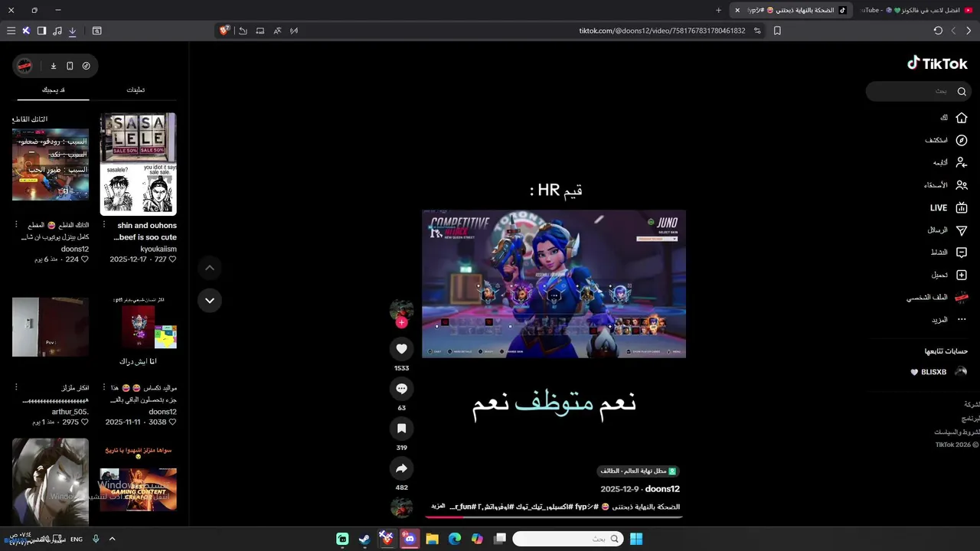Open the TikTok home (لك) page
This screenshot has width=980, height=551.
[954, 118]
